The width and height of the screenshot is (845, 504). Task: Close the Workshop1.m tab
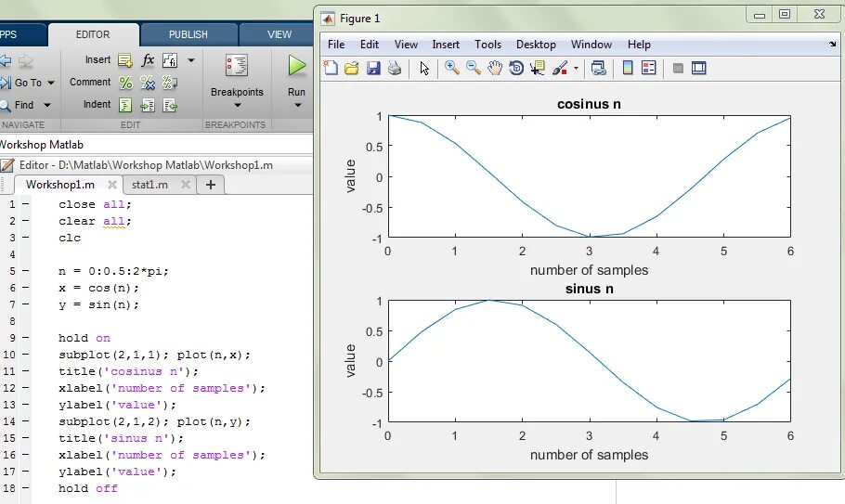pos(112,185)
